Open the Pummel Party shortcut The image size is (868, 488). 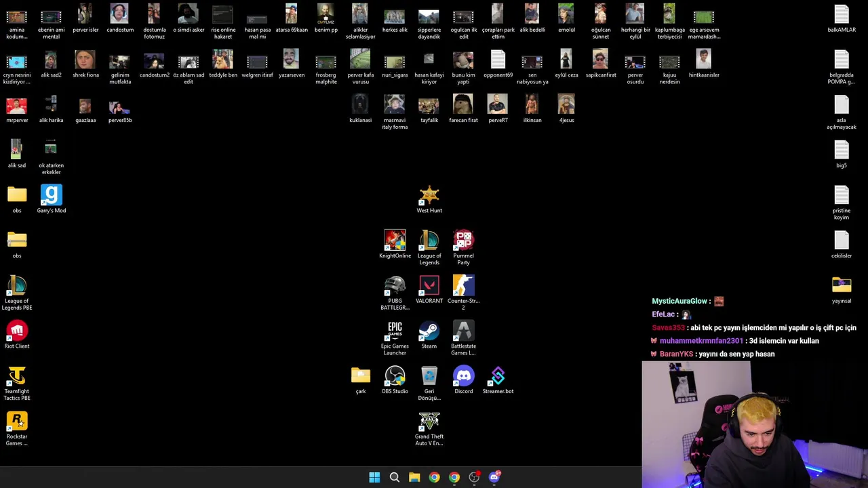tap(463, 247)
